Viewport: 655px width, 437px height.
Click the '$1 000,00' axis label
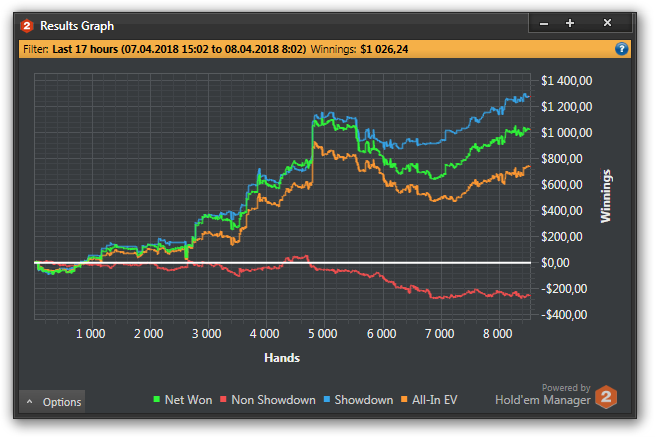coord(566,132)
